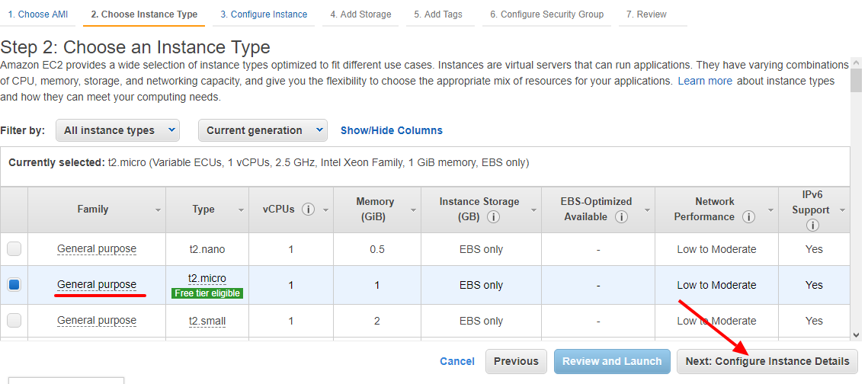Click EBS only in the t2.nano row
This screenshot has width=868, height=384.
pyautogui.click(x=481, y=250)
